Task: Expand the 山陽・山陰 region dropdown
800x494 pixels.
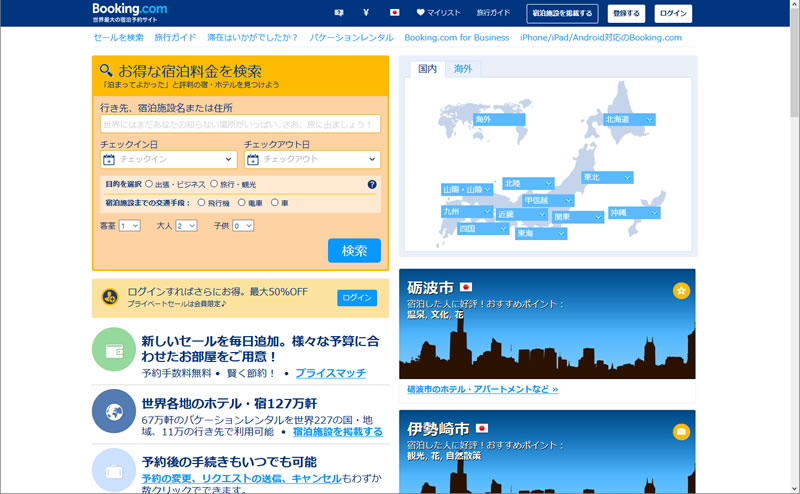Action: click(x=467, y=189)
